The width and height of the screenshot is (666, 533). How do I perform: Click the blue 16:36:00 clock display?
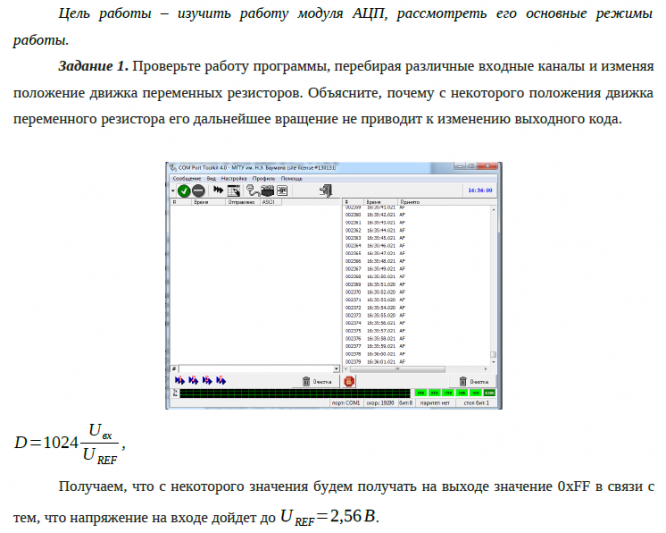(480, 190)
